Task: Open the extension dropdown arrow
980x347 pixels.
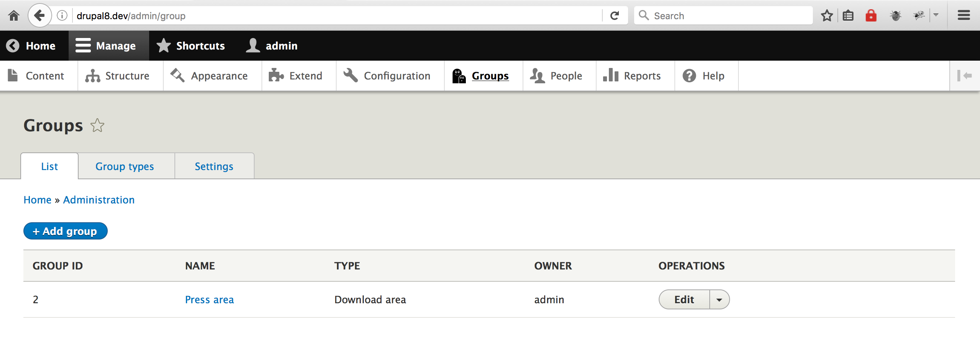Action: click(936, 15)
